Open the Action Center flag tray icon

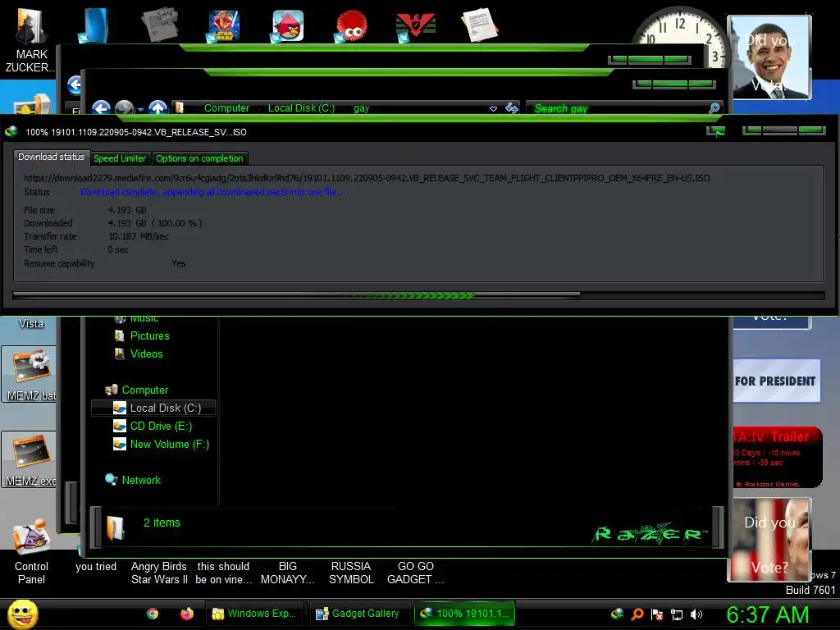coord(657,614)
